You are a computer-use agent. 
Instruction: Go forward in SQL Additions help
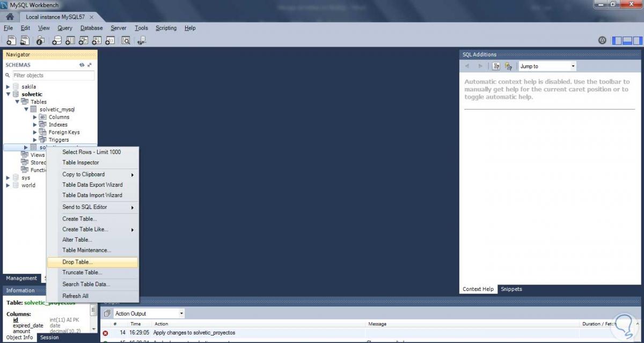pyautogui.click(x=480, y=66)
